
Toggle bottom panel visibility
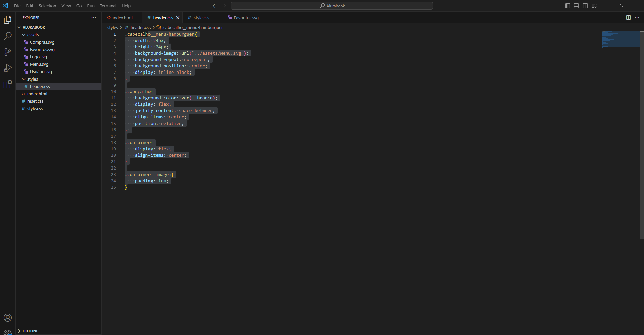click(x=576, y=6)
